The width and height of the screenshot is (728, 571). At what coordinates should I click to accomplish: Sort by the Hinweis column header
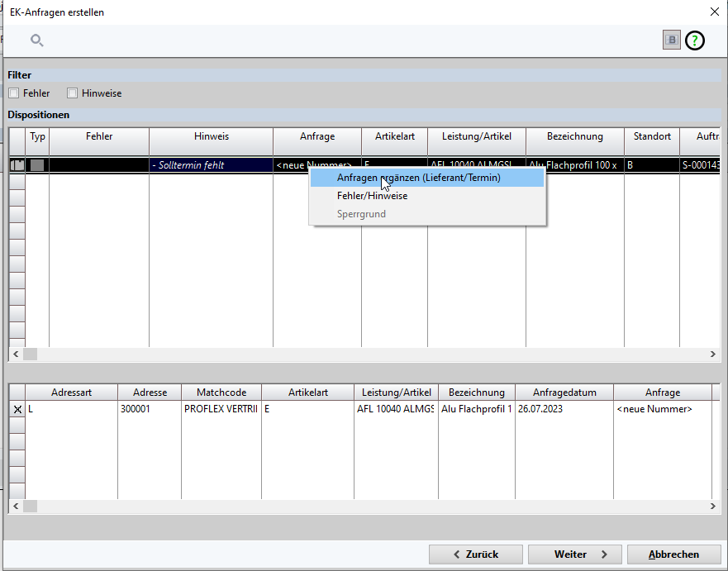211,136
